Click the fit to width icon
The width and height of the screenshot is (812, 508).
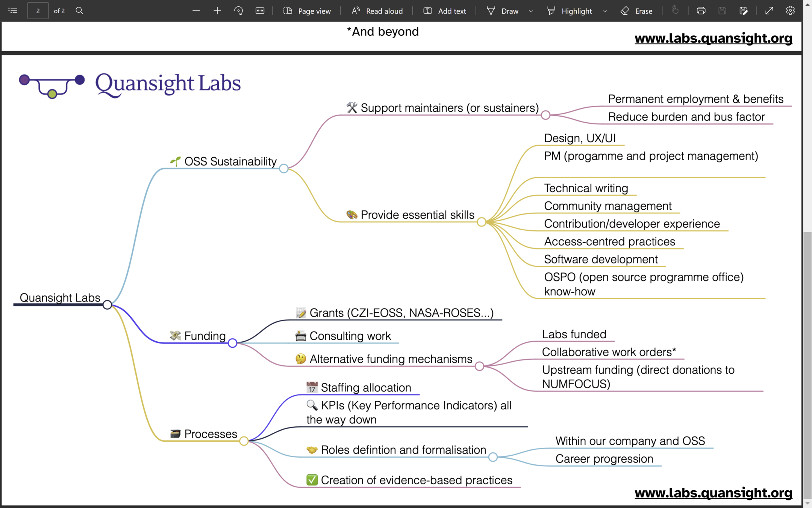(260, 11)
